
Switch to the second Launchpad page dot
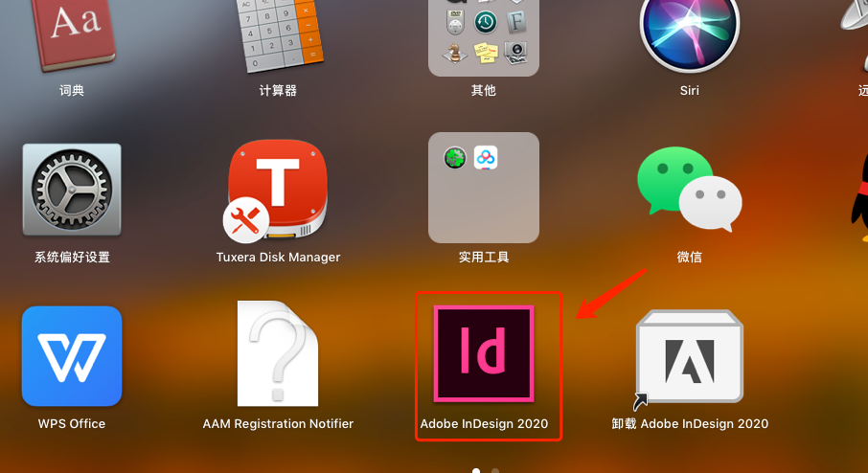pos(495,471)
